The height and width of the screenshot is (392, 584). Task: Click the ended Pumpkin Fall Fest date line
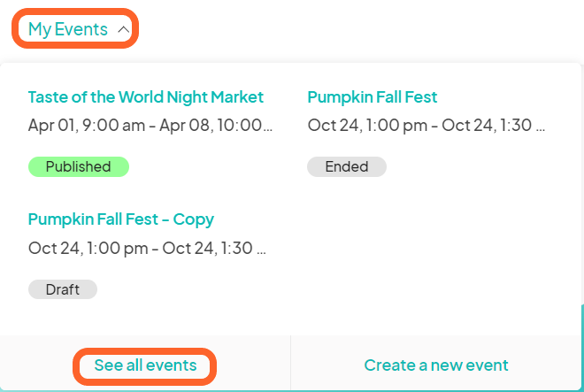tap(426, 125)
